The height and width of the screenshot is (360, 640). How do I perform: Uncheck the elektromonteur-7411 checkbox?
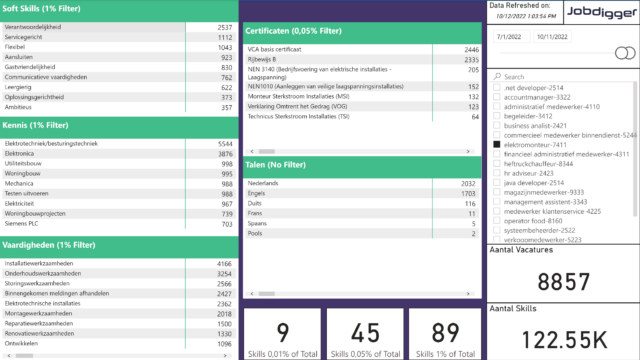click(x=497, y=144)
